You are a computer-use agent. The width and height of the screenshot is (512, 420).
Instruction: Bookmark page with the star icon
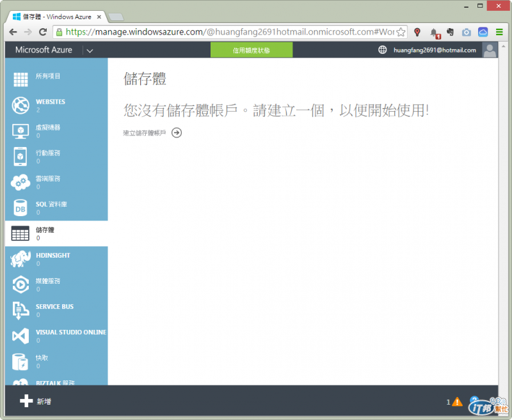click(x=401, y=32)
